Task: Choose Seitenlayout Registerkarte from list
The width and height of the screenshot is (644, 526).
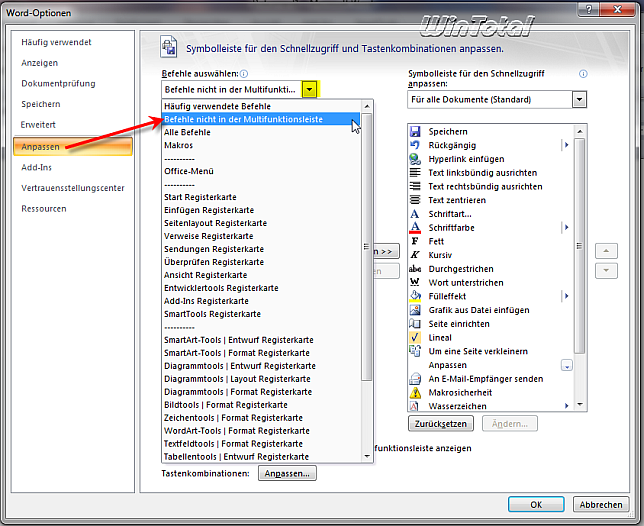Action: pos(261,223)
